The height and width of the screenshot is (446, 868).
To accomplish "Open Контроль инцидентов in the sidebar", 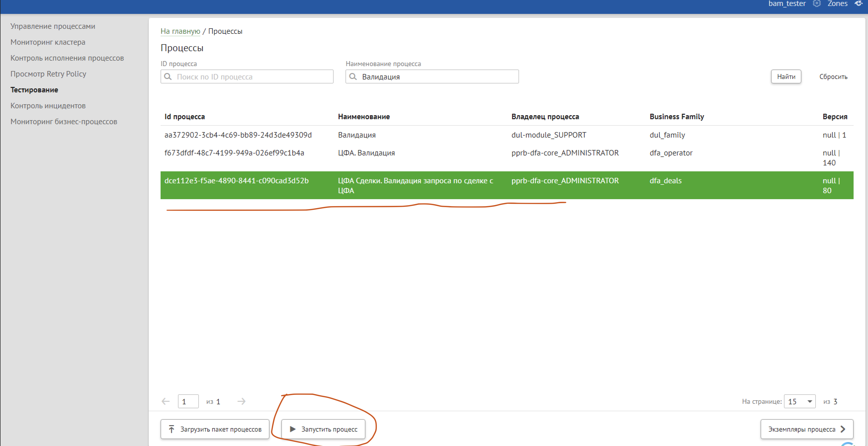I will 48,106.
